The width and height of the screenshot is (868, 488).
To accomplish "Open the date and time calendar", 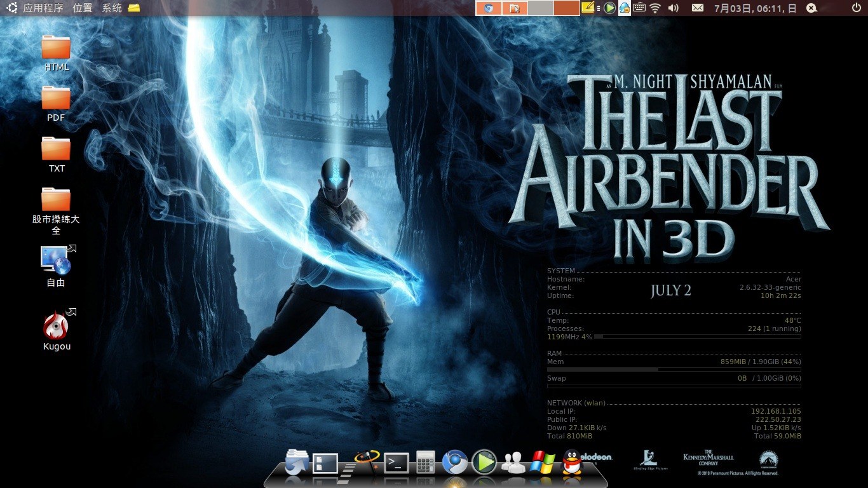I will coord(756,8).
